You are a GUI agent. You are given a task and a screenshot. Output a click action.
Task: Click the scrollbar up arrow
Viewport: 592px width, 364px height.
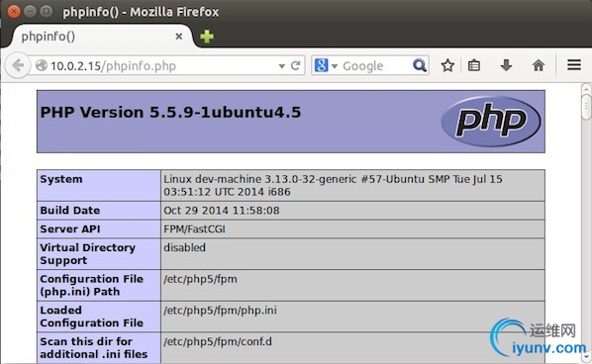(x=586, y=89)
